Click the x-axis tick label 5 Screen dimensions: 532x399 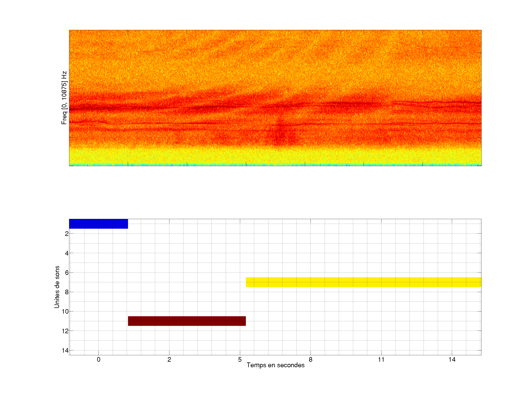[240, 359]
